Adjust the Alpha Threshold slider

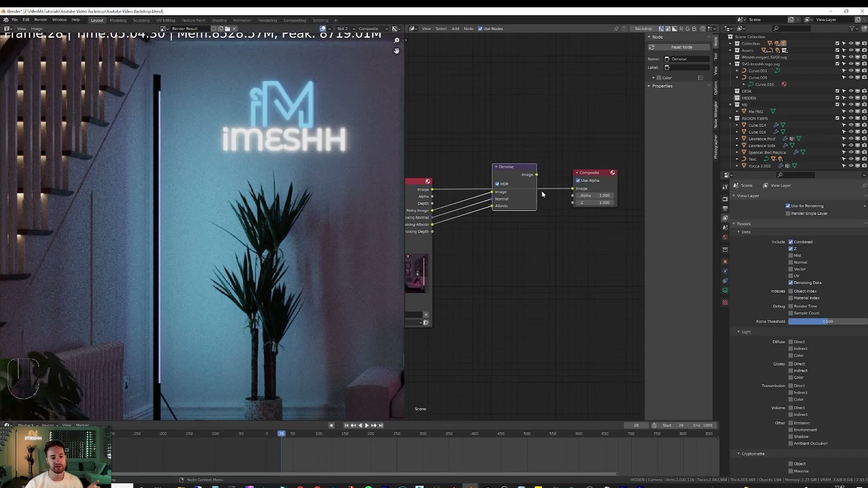[828, 322]
